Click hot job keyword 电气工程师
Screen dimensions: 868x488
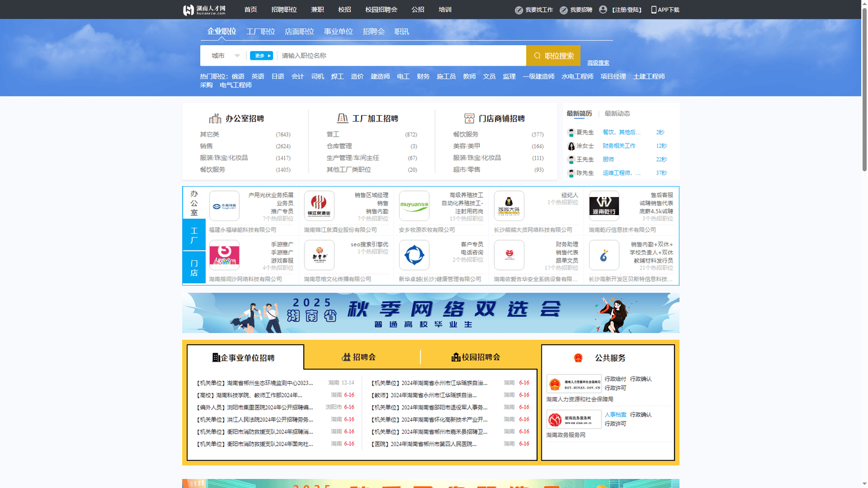pyautogui.click(x=236, y=85)
